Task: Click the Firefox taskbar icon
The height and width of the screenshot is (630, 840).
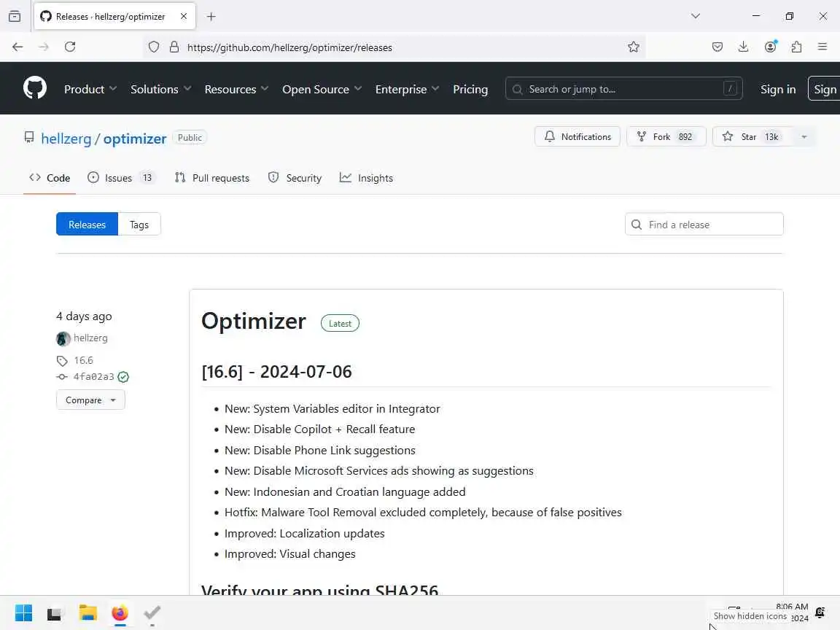Action: point(120,612)
